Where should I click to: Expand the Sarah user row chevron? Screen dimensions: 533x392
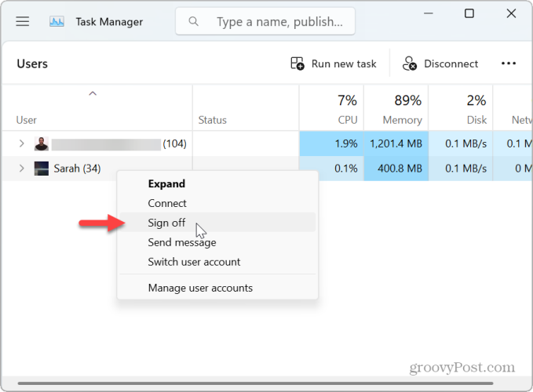[21, 169]
